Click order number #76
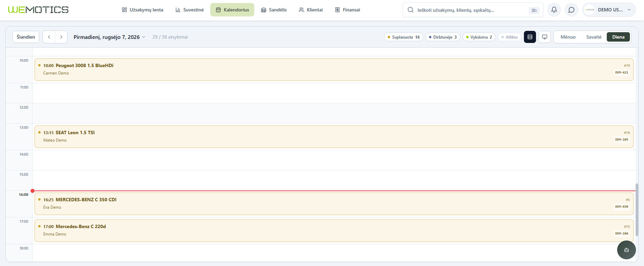 pos(627,133)
